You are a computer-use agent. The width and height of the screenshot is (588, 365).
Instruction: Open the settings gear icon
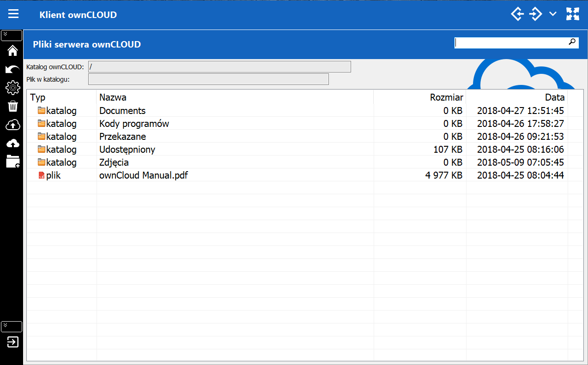tap(12, 87)
